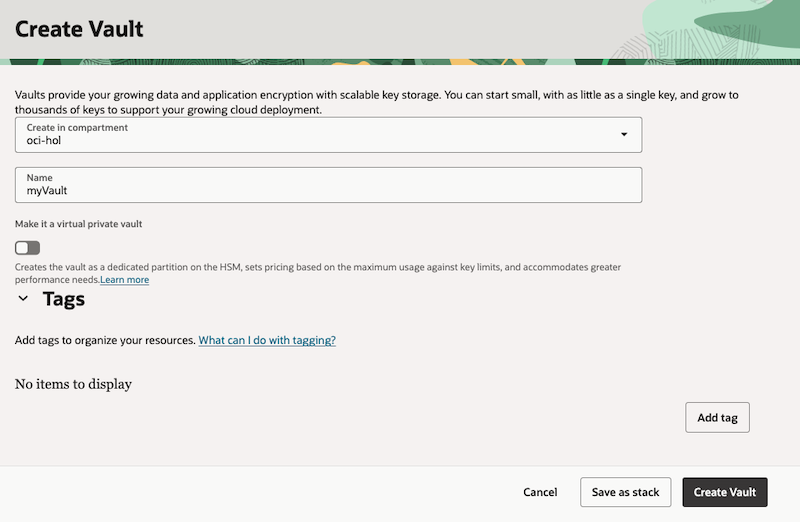The width and height of the screenshot is (800, 522).
Task: Click the Create Vault page title
Action: tap(79, 29)
